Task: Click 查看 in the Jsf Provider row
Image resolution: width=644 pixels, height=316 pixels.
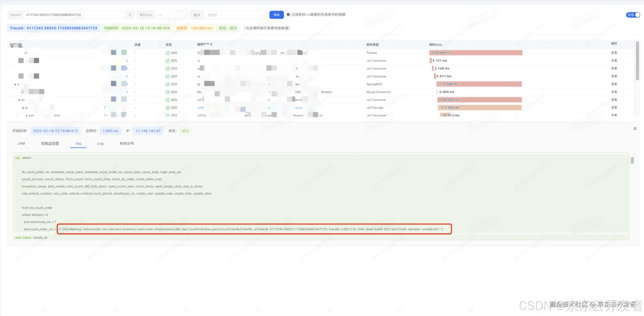Action: pos(614,108)
